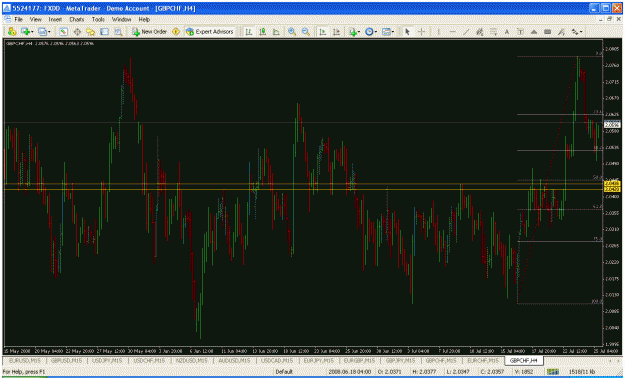Open a new chart with the green plus icon
The image size is (625, 378).
26,32
